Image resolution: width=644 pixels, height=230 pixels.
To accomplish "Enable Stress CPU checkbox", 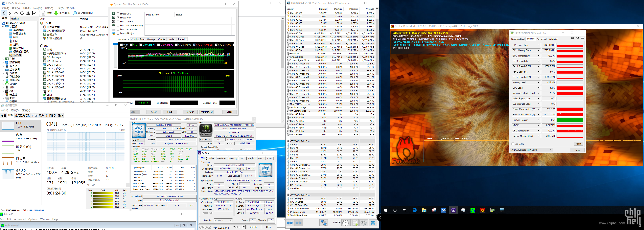I will click(x=118, y=13).
